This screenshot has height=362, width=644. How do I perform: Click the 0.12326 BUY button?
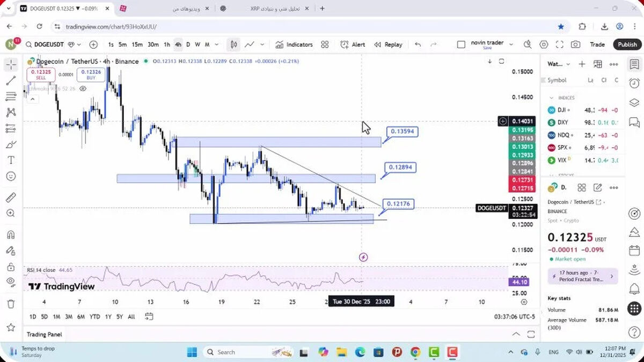pyautogui.click(x=91, y=75)
